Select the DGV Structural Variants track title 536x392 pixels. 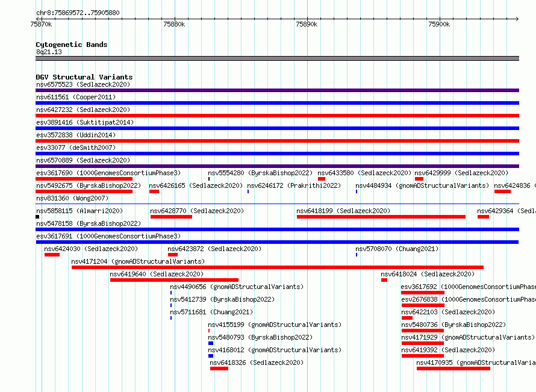[x=84, y=77]
